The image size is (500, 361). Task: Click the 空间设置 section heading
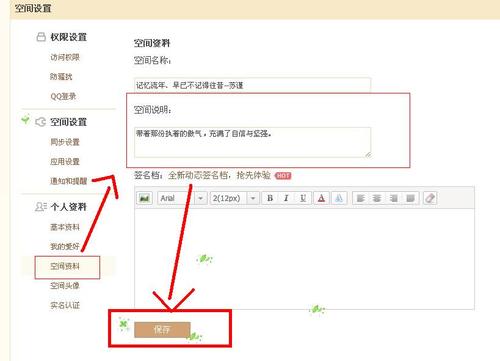pyautogui.click(x=69, y=122)
